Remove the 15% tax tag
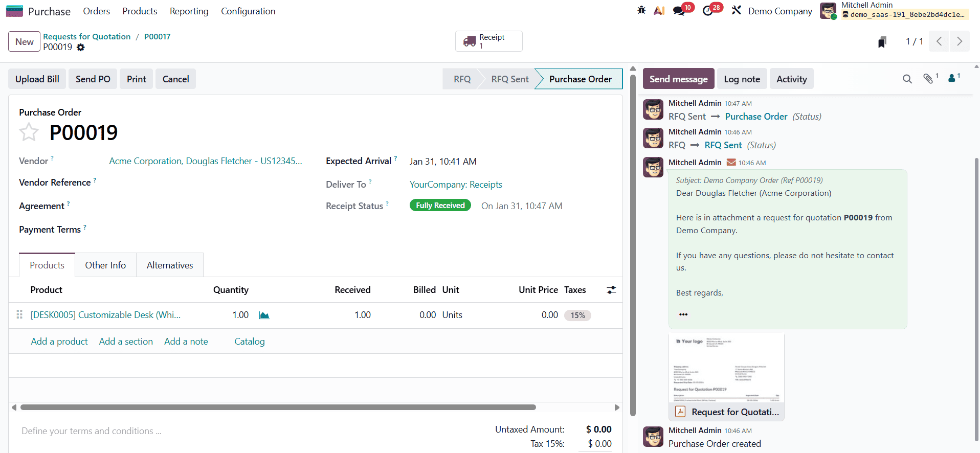The image size is (980, 453). (x=577, y=315)
